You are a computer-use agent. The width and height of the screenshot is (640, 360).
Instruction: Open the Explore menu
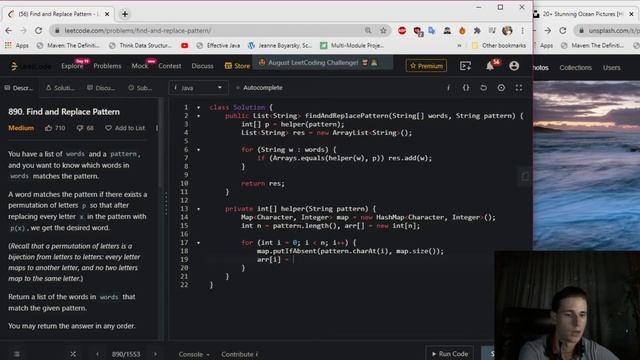72,66
